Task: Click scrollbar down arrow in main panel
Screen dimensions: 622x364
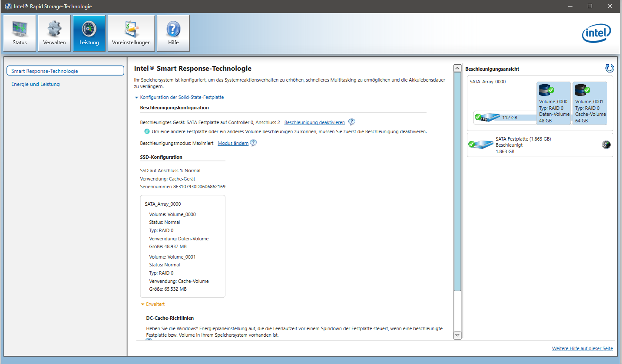Action: tap(457, 335)
